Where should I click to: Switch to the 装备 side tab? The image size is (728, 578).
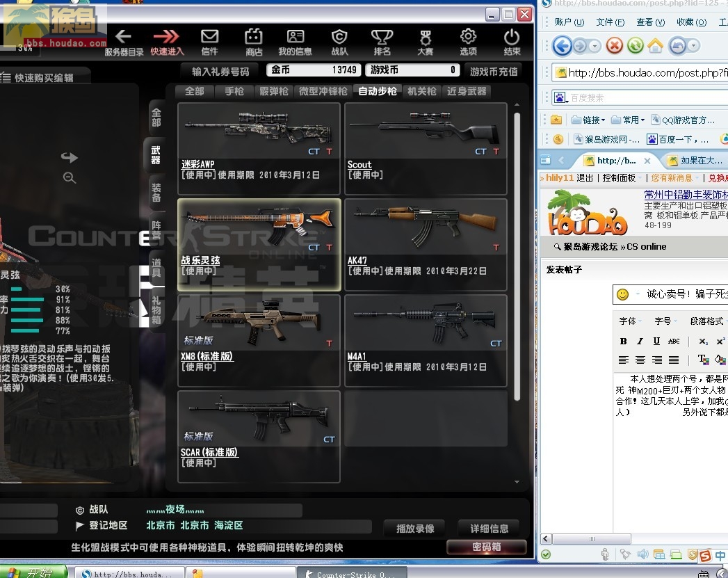point(156,192)
